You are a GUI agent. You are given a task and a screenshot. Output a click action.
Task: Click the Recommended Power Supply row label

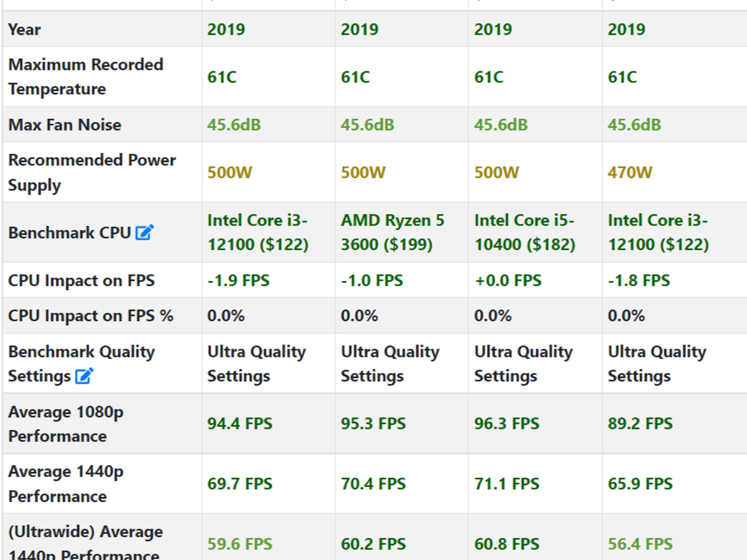tap(92, 172)
